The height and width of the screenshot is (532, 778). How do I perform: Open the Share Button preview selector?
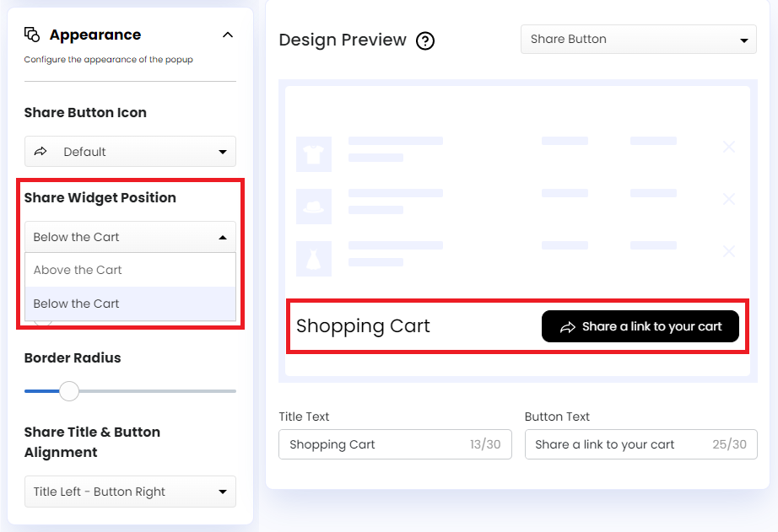[638, 39]
